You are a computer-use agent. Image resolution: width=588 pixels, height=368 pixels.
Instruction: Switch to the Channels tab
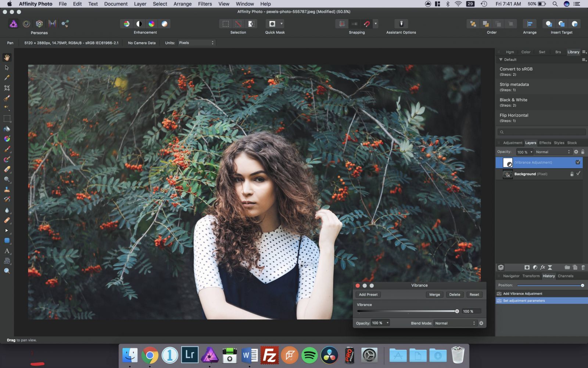click(x=566, y=276)
